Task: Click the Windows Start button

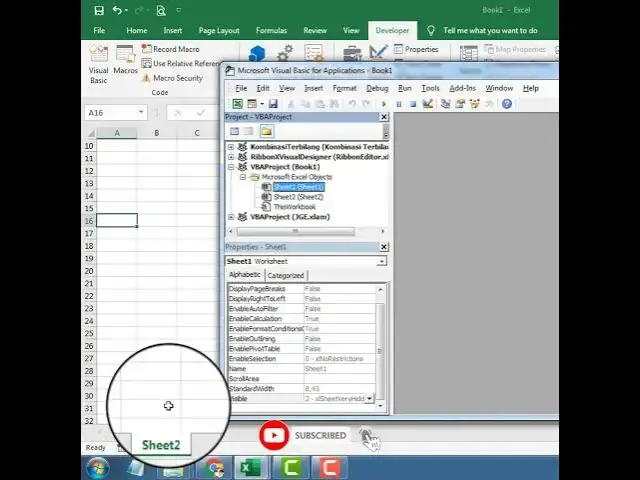Action: tap(98, 468)
